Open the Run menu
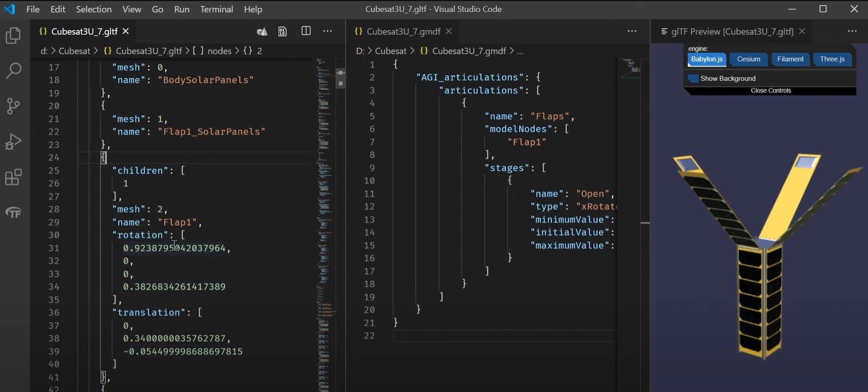The height and width of the screenshot is (392, 868). point(181,9)
